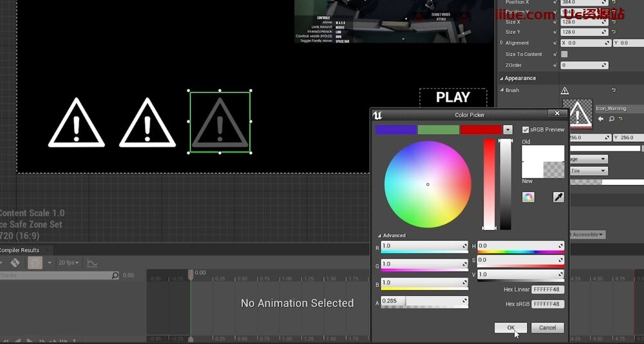
Task: Open the curve editor in animation toolbar
Action: click(93, 263)
